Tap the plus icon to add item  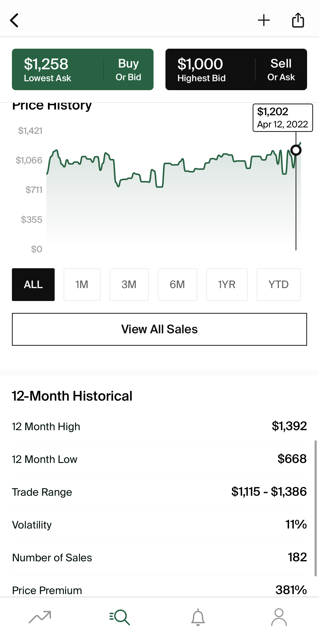(264, 20)
